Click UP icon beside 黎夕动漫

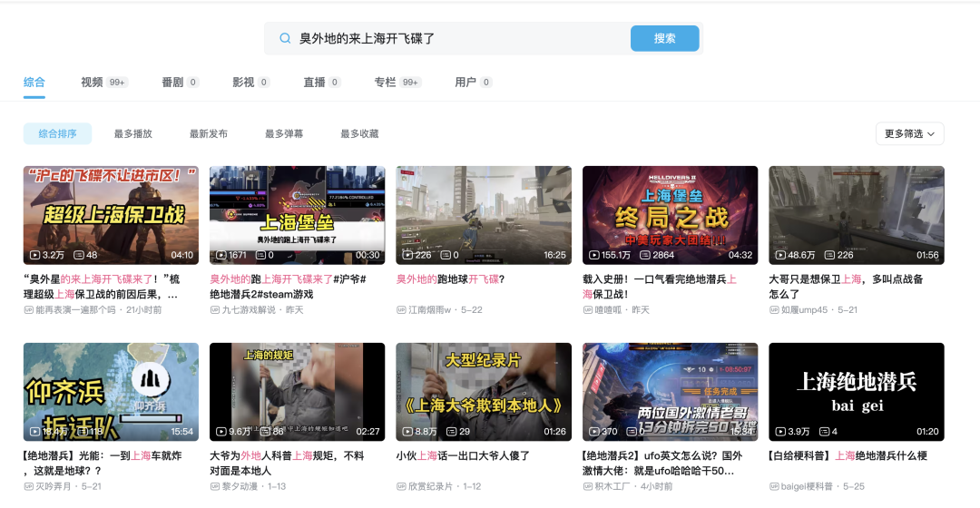(x=214, y=487)
